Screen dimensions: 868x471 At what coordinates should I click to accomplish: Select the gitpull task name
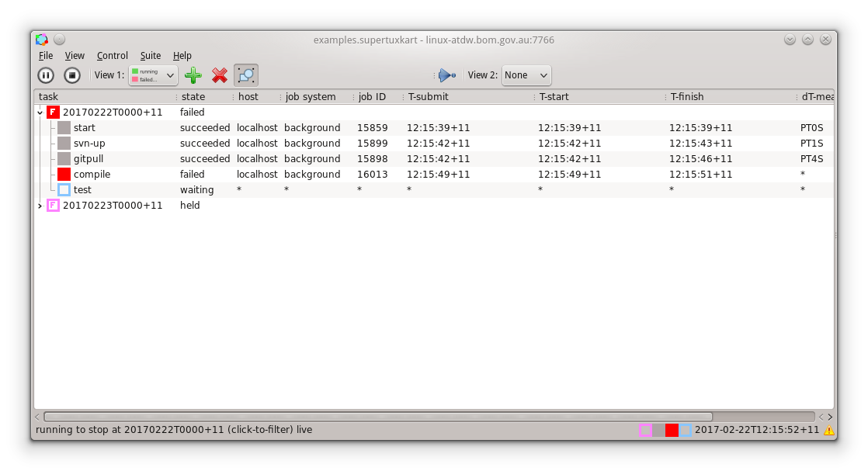(x=89, y=159)
